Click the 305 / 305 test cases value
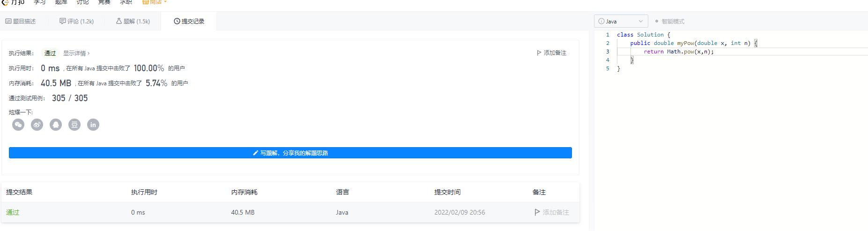The height and width of the screenshot is (231, 868). [70, 98]
